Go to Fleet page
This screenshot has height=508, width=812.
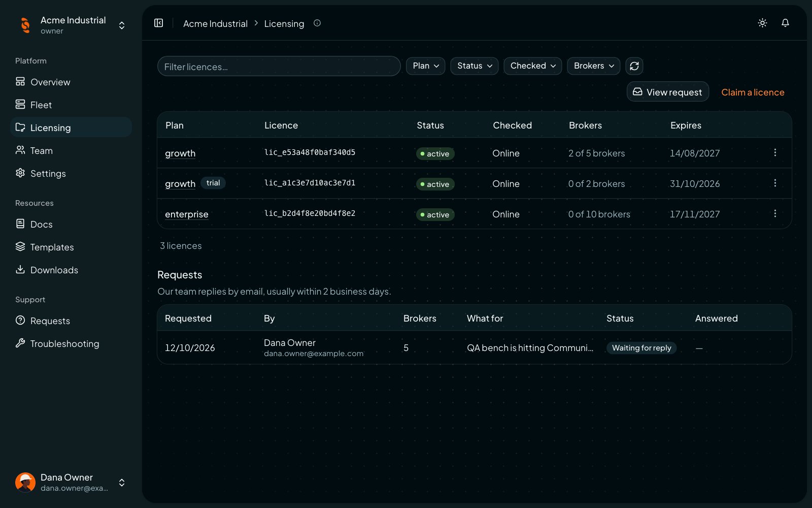tap(71, 105)
